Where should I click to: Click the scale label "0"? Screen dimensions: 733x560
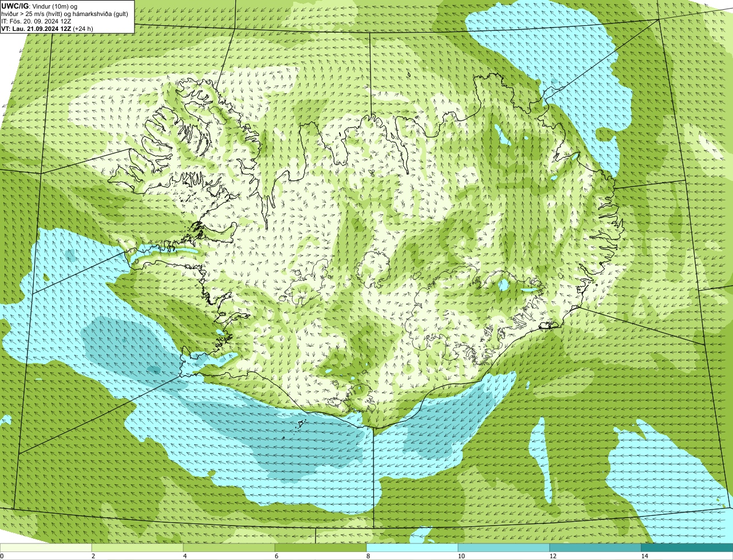[x=2, y=556]
